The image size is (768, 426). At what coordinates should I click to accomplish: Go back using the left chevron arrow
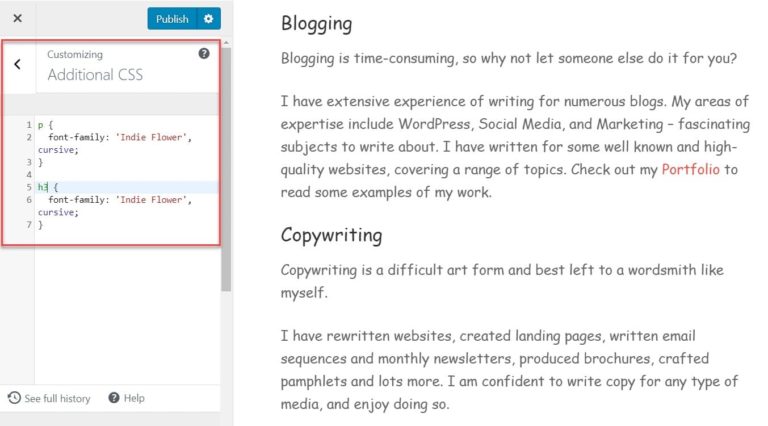coord(18,64)
